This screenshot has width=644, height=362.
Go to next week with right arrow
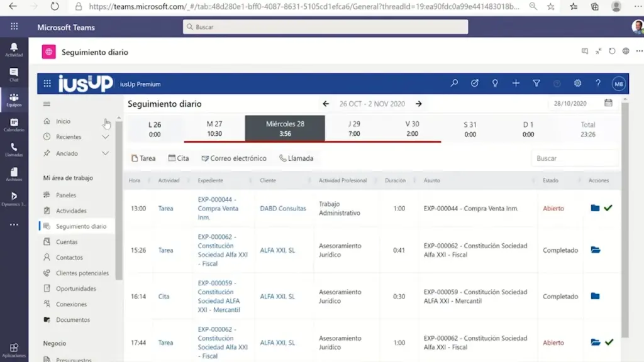point(419,104)
